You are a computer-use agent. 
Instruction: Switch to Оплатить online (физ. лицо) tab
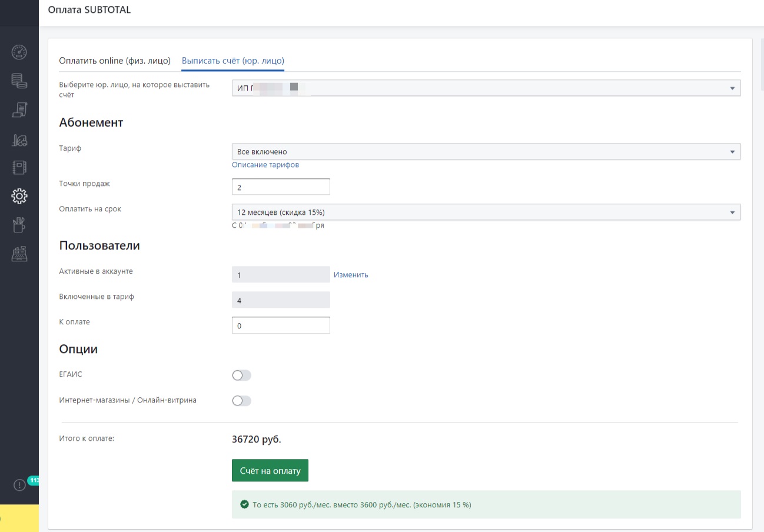click(x=115, y=61)
